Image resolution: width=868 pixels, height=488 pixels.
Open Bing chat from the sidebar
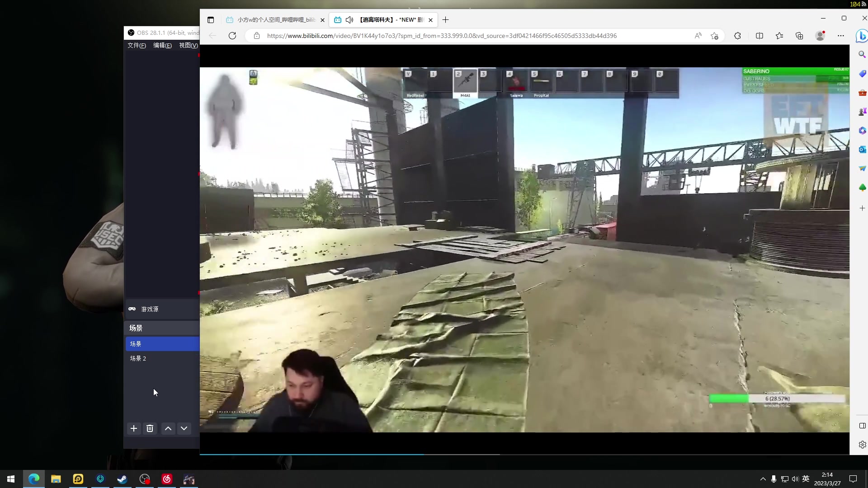pos(862,36)
